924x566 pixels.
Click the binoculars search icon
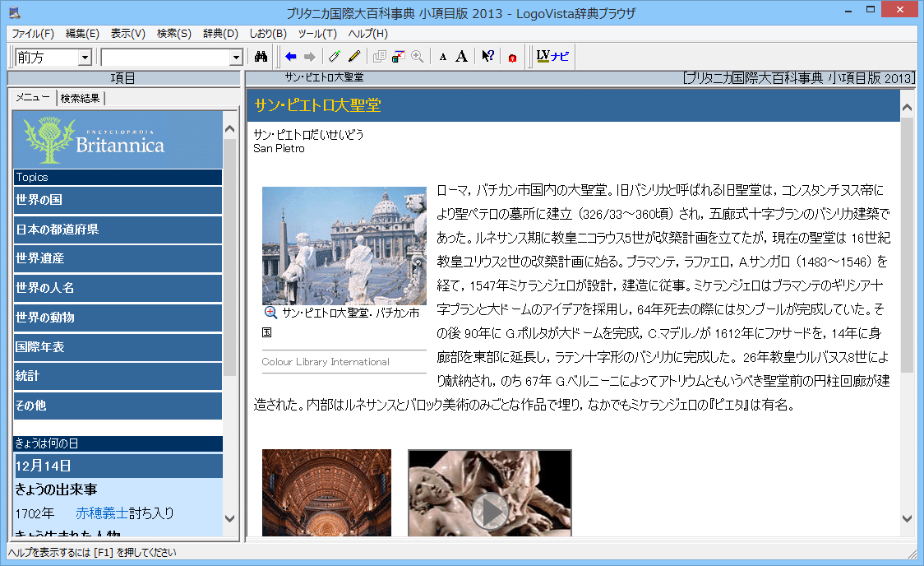261,57
